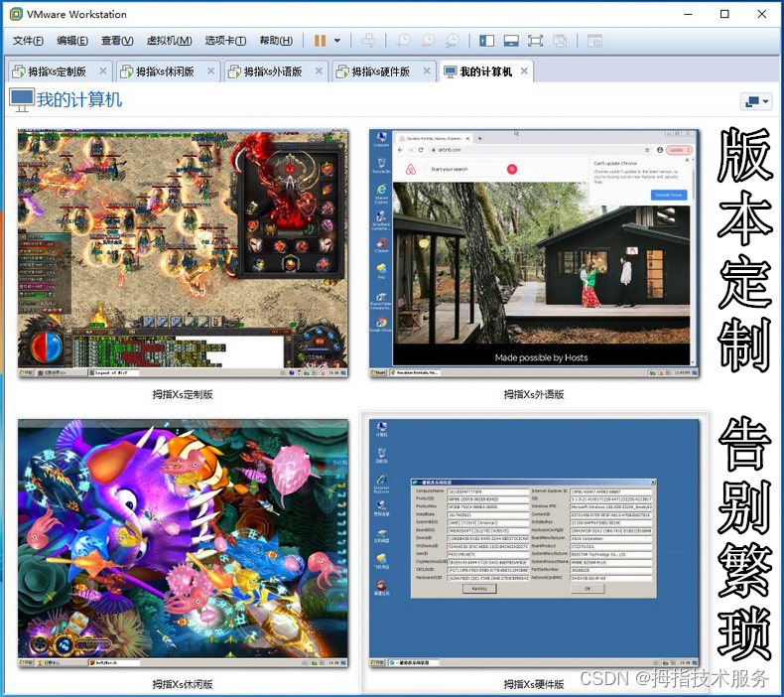This screenshot has height=697, width=784.
Task: Click the revert snapshot toolbar icon
Action: coord(428,41)
